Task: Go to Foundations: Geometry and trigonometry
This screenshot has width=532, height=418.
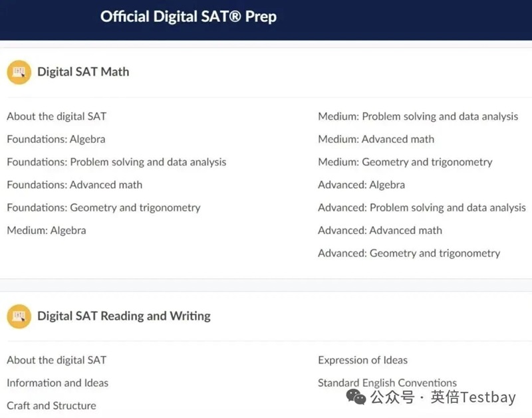Action: 103,207
